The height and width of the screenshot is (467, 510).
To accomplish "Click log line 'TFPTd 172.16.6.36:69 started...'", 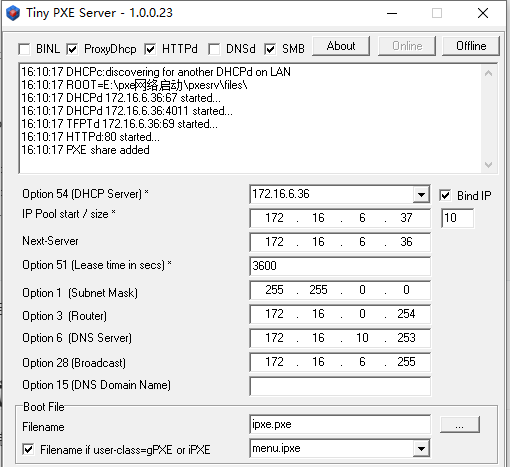I will click(x=120, y=124).
